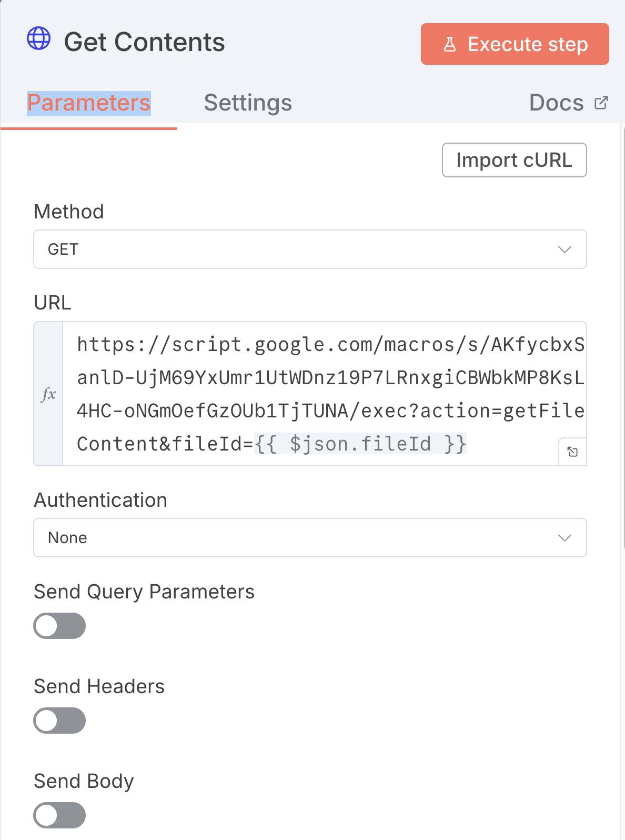
Task: Click the globe HTTP Request node icon
Action: point(39,39)
